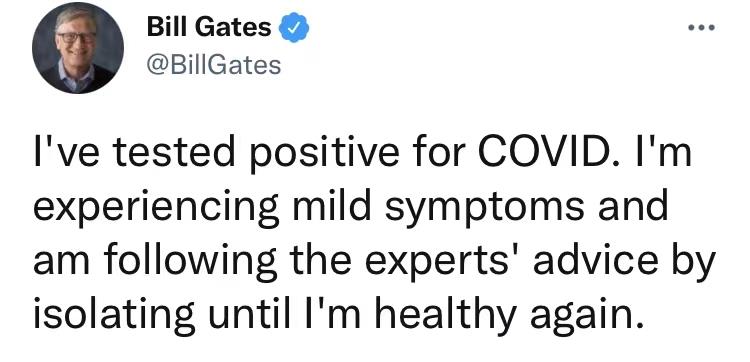The image size is (750, 362).
Task: Open the circular profile picture
Action: tap(77, 47)
